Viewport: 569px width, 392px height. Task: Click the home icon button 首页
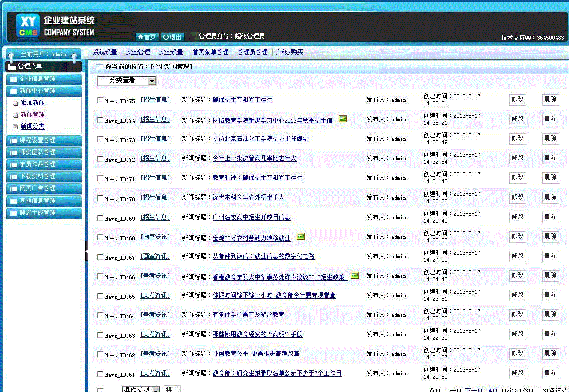tap(147, 37)
